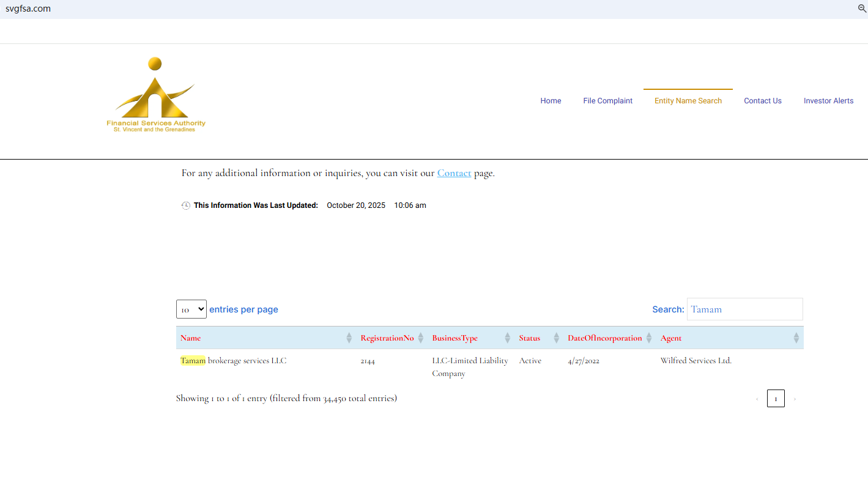Sort by BusinessType column arrows

point(507,338)
